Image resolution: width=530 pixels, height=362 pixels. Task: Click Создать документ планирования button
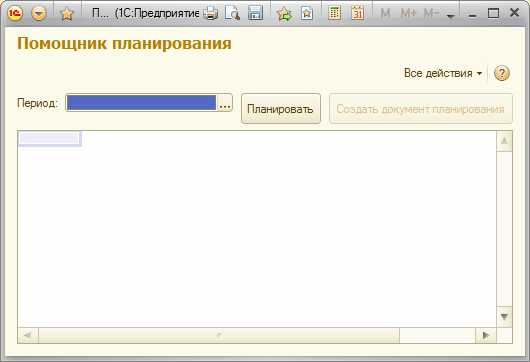point(420,108)
